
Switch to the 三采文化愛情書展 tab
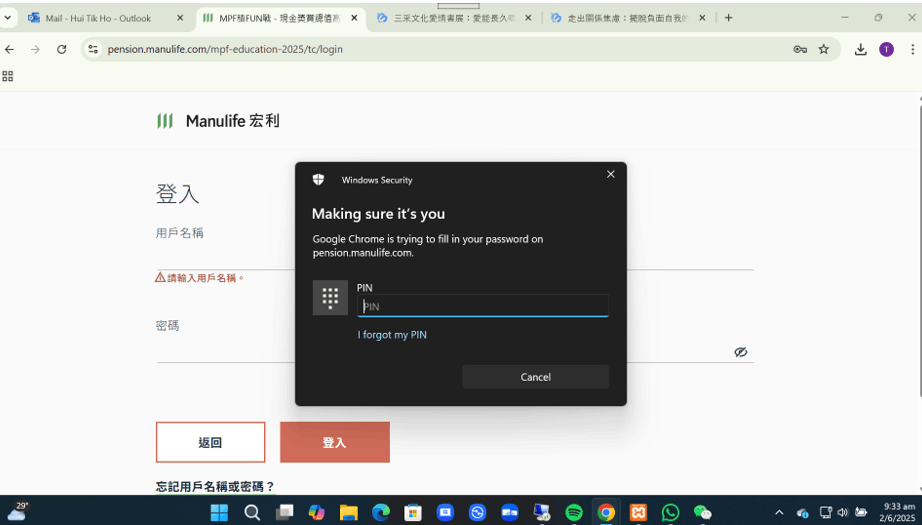coord(455,18)
